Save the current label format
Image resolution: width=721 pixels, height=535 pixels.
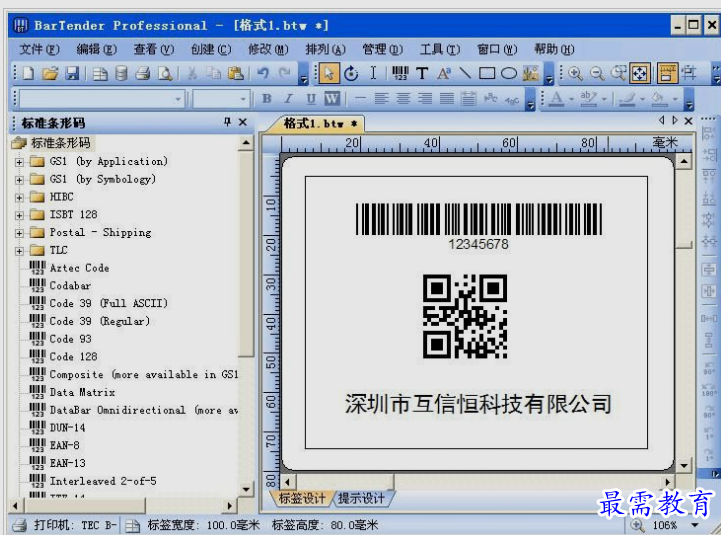tap(73, 73)
